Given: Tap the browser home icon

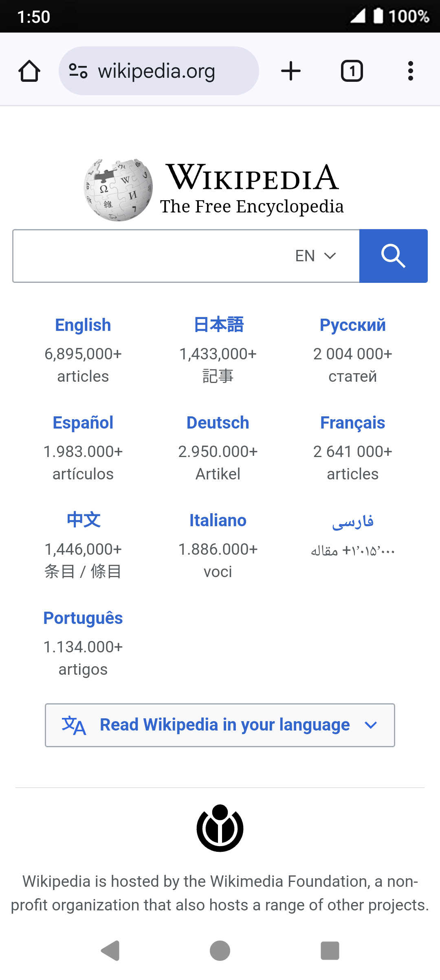Looking at the screenshot, I should pos(29,71).
